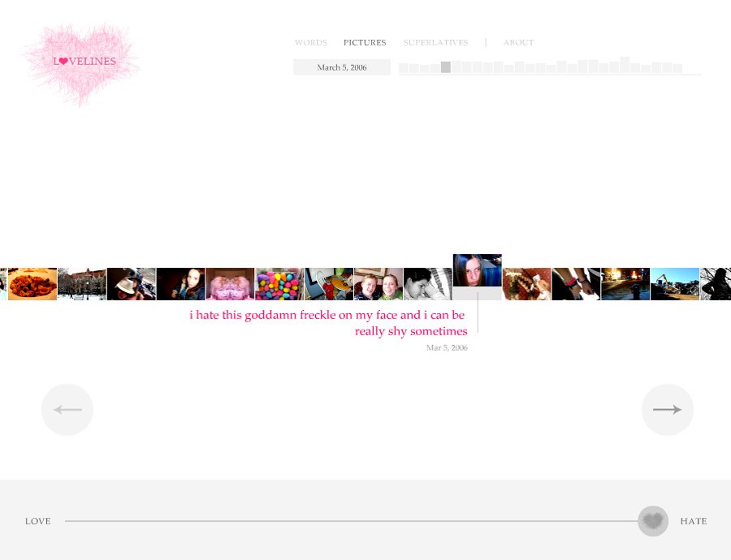Go to previous picture with left arrow

coord(67,410)
